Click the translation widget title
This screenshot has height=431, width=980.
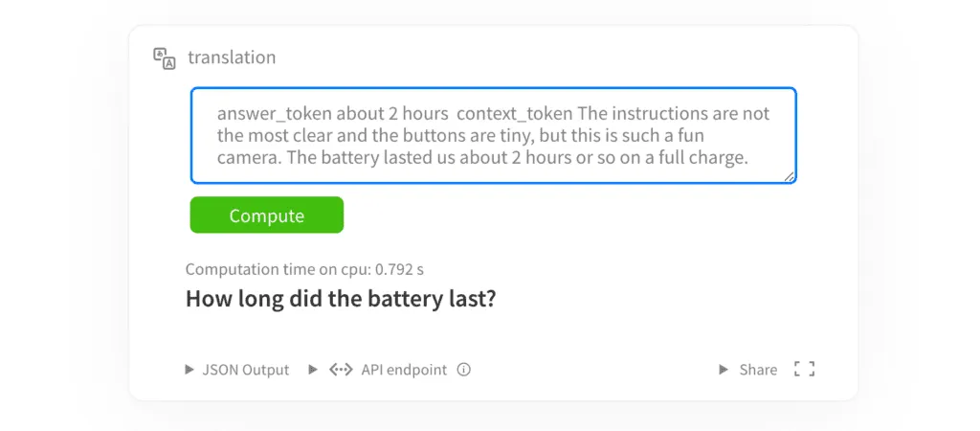(232, 57)
